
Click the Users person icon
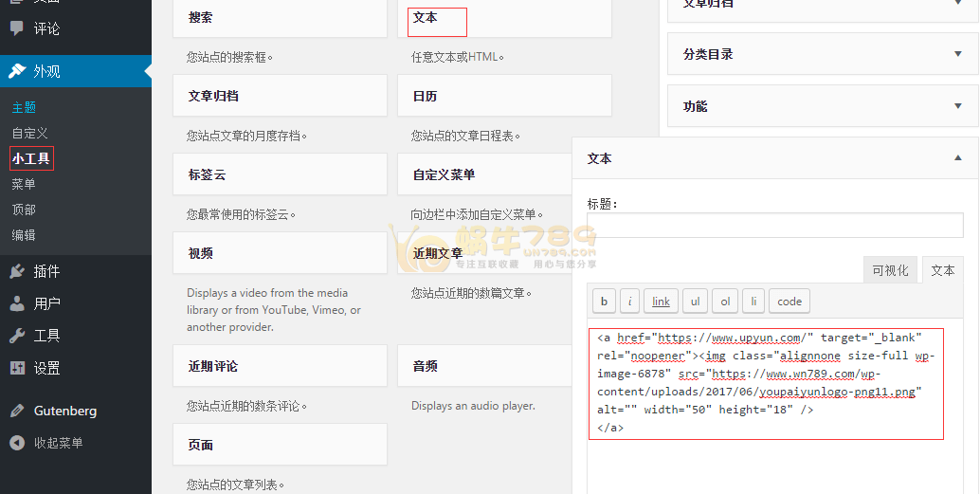coord(17,303)
